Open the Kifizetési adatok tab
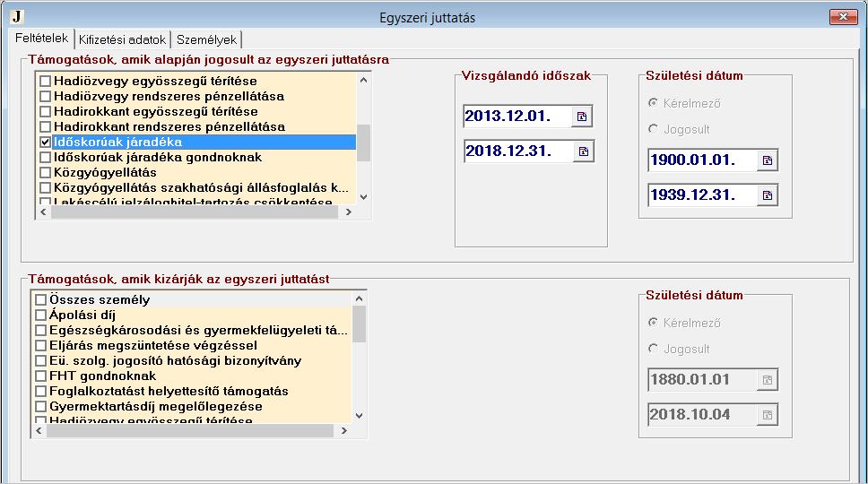868x484 pixels. pos(122,39)
